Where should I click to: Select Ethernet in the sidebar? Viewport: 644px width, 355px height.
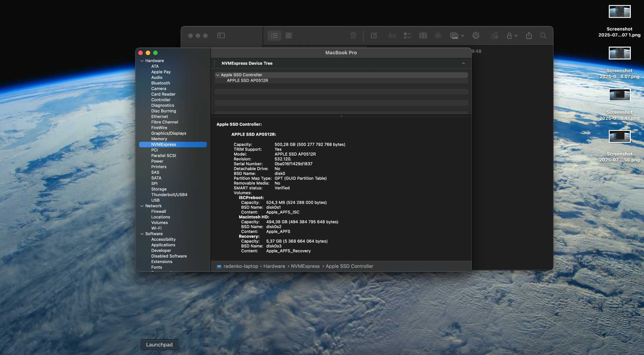(160, 117)
